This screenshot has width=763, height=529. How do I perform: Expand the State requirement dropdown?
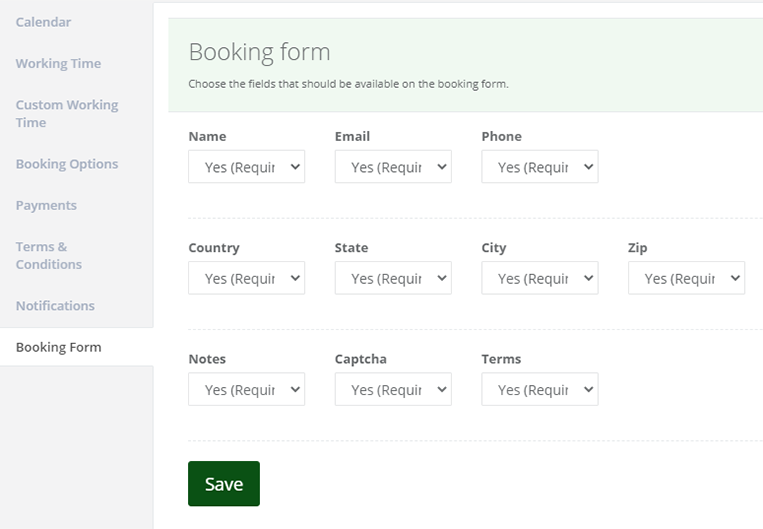click(393, 278)
